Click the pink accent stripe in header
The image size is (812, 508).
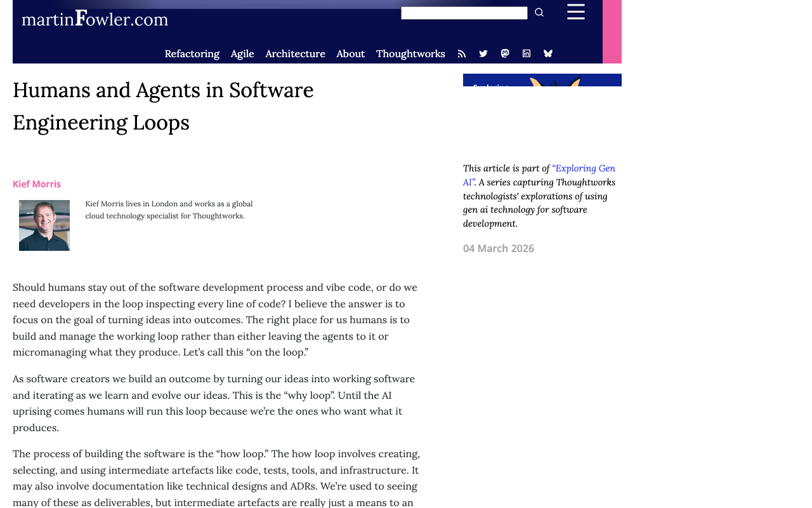pyautogui.click(x=612, y=32)
